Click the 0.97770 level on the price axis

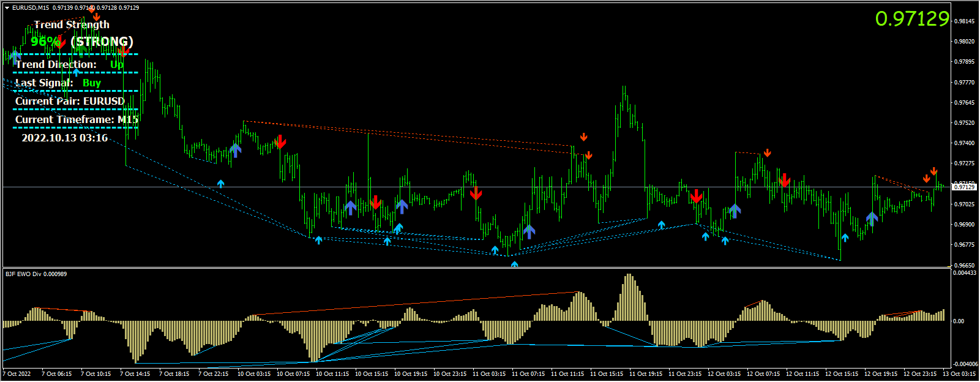[965, 82]
